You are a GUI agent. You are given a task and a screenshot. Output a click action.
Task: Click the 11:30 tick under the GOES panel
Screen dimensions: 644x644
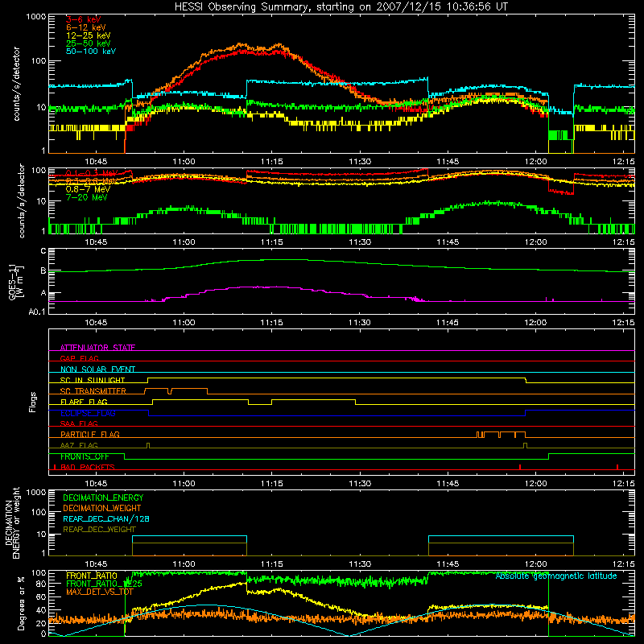point(360,323)
